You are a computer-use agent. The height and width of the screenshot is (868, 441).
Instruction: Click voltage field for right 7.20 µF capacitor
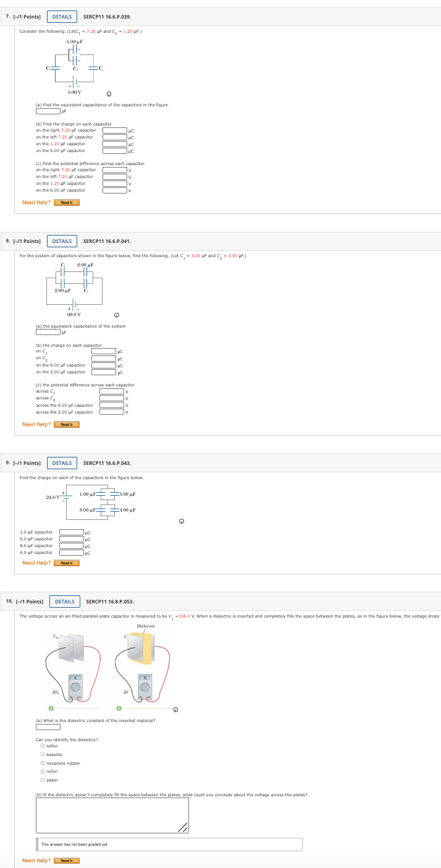(x=115, y=170)
